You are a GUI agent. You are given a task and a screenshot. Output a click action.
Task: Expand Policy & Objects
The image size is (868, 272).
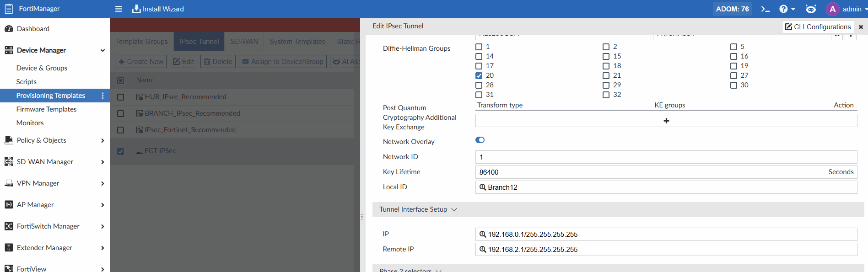102,140
